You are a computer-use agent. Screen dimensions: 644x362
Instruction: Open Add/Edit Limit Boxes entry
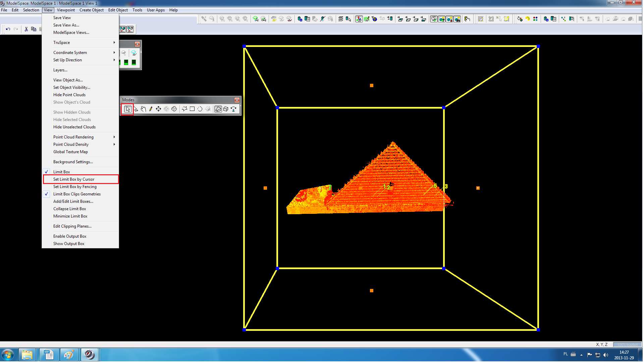tap(80, 201)
